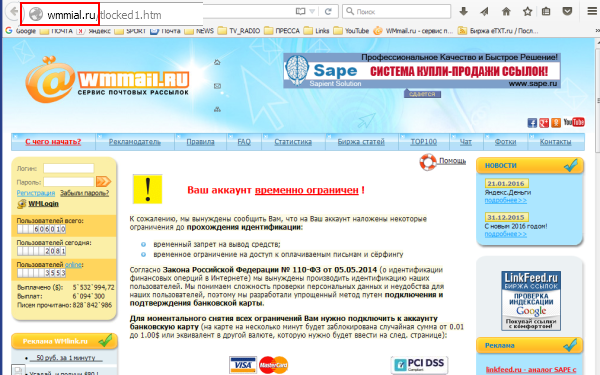The height and width of the screenshot is (375, 600).
Task: Open the ПРЕССА bookmarks folder
Action: (x=282, y=31)
